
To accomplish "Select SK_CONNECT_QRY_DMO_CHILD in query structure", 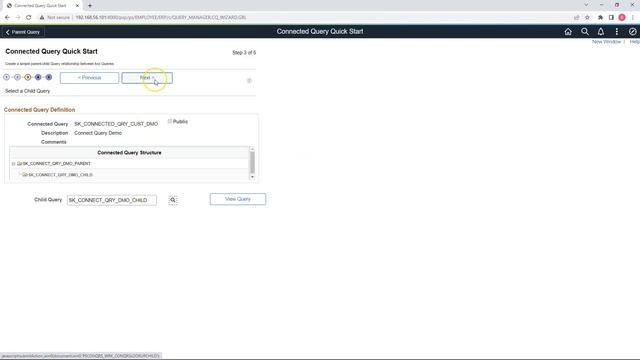I will coord(60,175).
